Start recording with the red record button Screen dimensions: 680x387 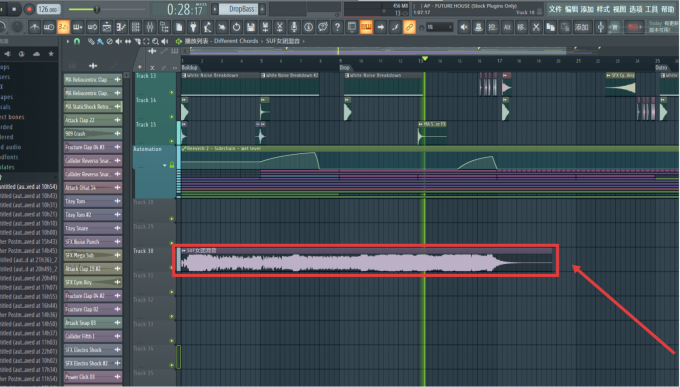[x=29, y=9]
